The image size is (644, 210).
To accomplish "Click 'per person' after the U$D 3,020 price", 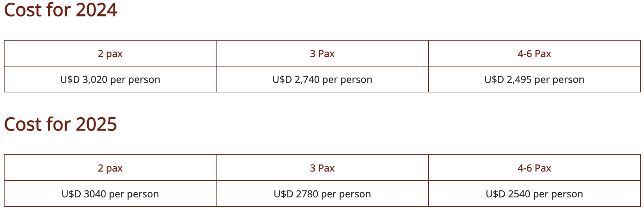I will pos(135,80).
